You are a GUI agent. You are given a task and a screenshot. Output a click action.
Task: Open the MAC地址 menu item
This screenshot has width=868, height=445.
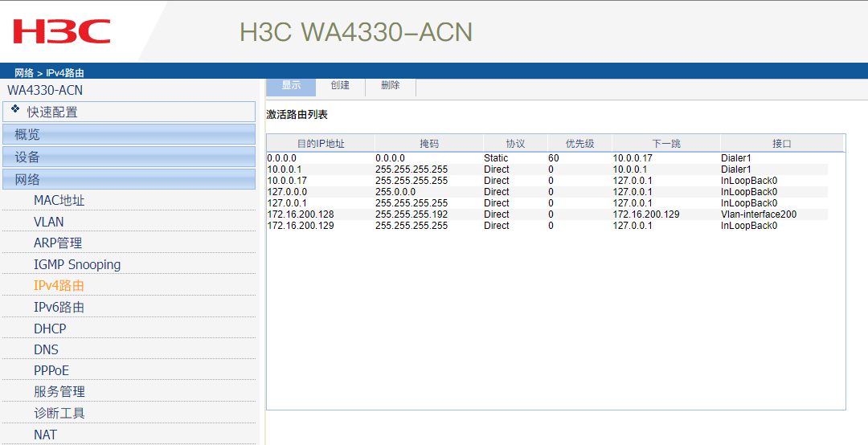59,200
